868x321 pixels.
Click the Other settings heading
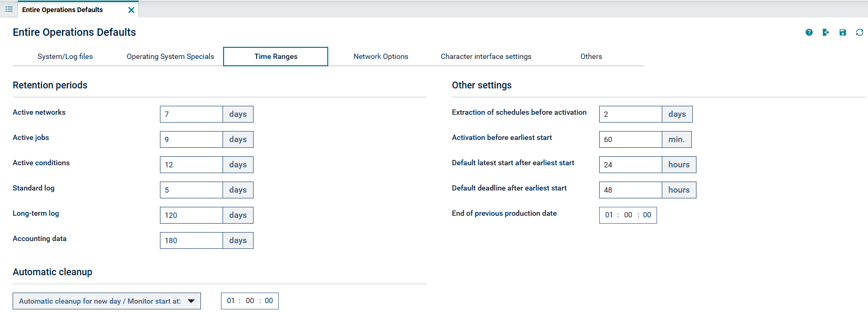482,85
